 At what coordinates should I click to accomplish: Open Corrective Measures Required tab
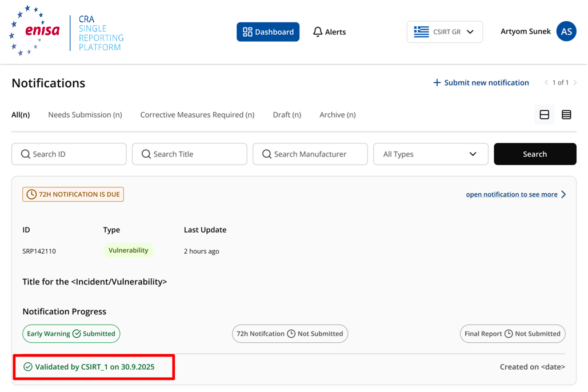click(x=197, y=115)
